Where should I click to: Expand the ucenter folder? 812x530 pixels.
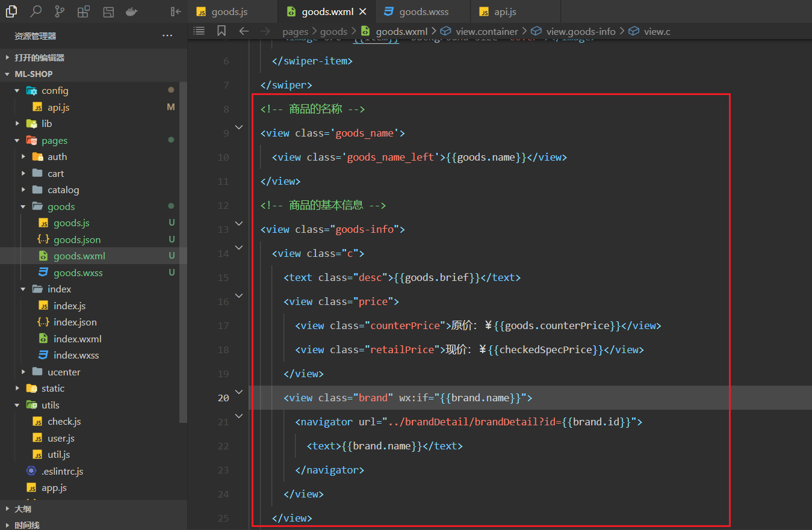pyautogui.click(x=23, y=372)
